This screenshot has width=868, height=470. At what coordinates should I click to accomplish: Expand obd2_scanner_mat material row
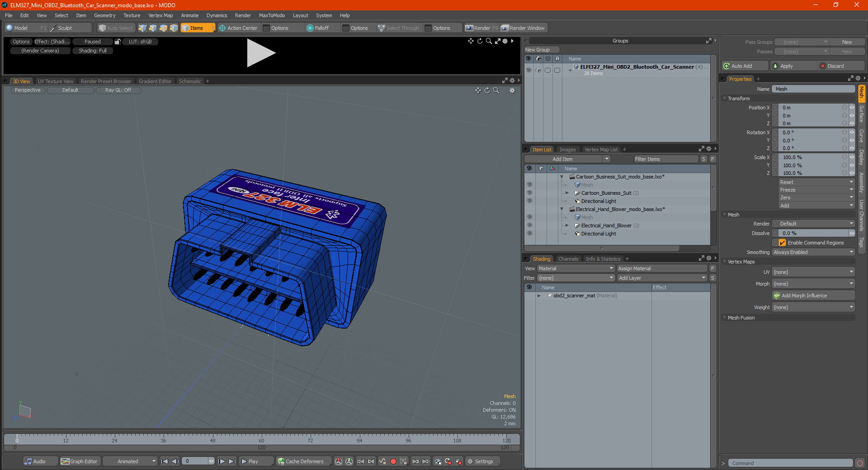(539, 296)
